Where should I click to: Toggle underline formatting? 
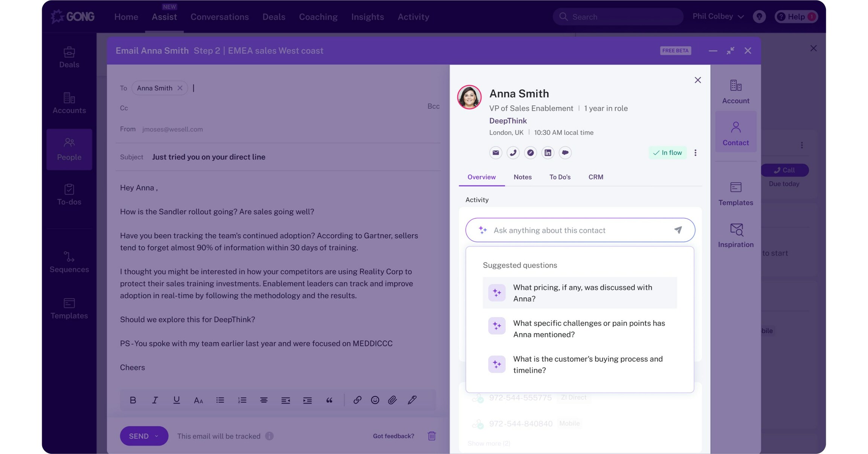[x=177, y=400]
